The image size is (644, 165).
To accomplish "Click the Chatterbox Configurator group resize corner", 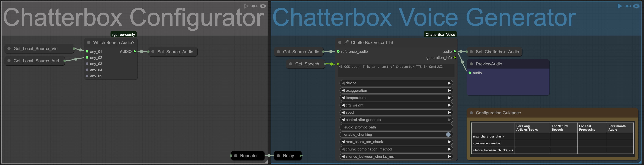I will click(x=266, y=162).
